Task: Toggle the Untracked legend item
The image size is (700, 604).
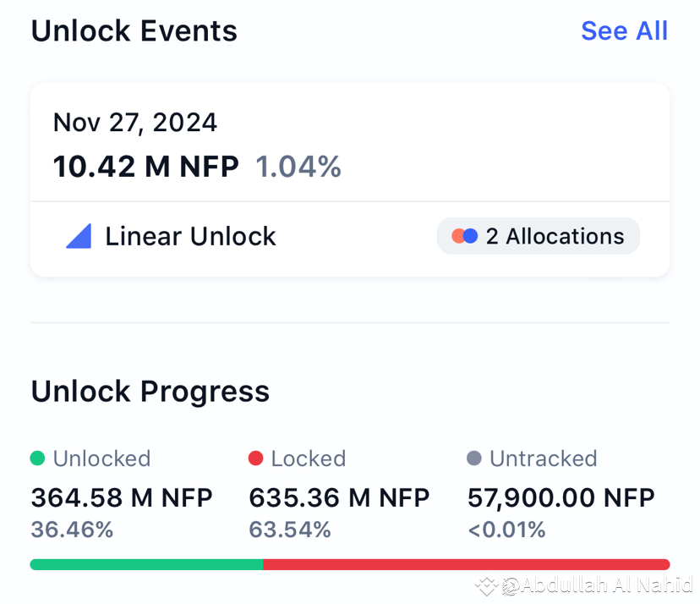Action: [x=533, y=458]
